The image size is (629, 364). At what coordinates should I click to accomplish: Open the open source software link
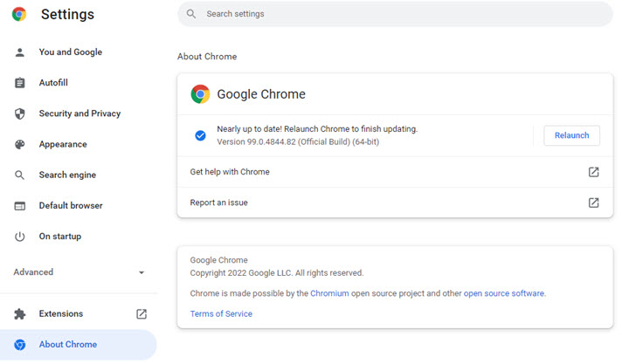tap(504, 293)
